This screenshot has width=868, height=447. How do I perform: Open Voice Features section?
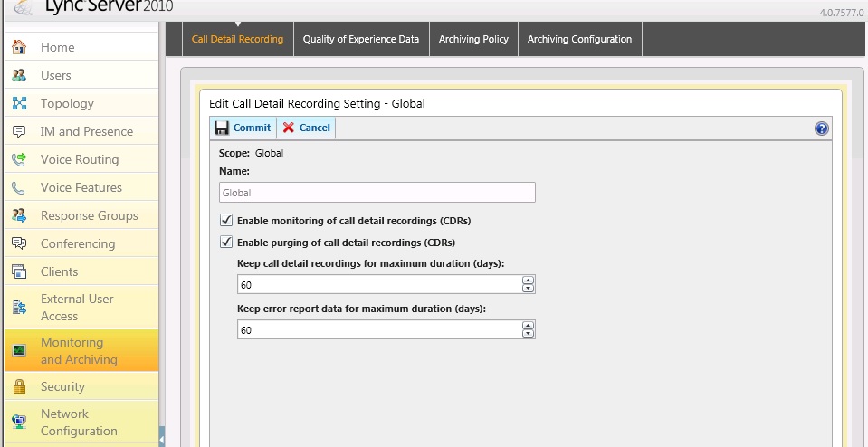coord(81,187)
